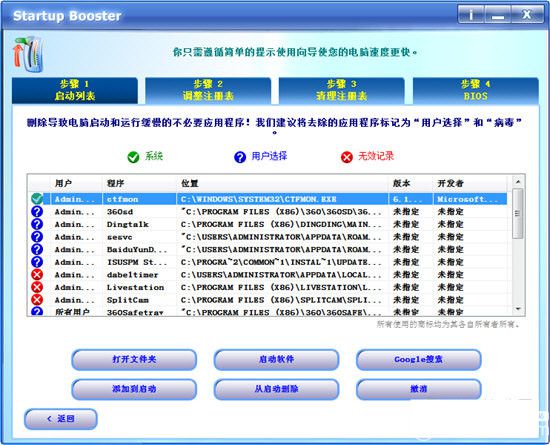This screenshot has width=550, height=445.
Task: Minimize the Startup Booster window
Action: point(498,15)
